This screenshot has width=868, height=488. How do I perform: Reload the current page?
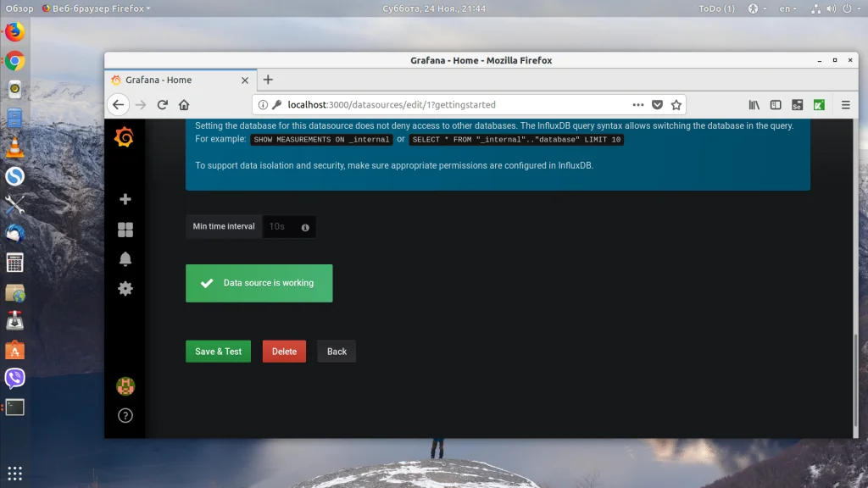click(162, 104)
